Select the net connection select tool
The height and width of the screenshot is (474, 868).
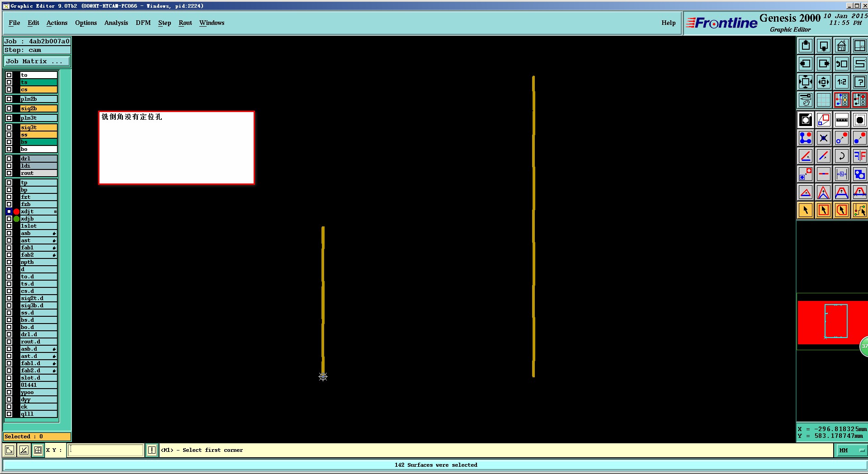859,210
